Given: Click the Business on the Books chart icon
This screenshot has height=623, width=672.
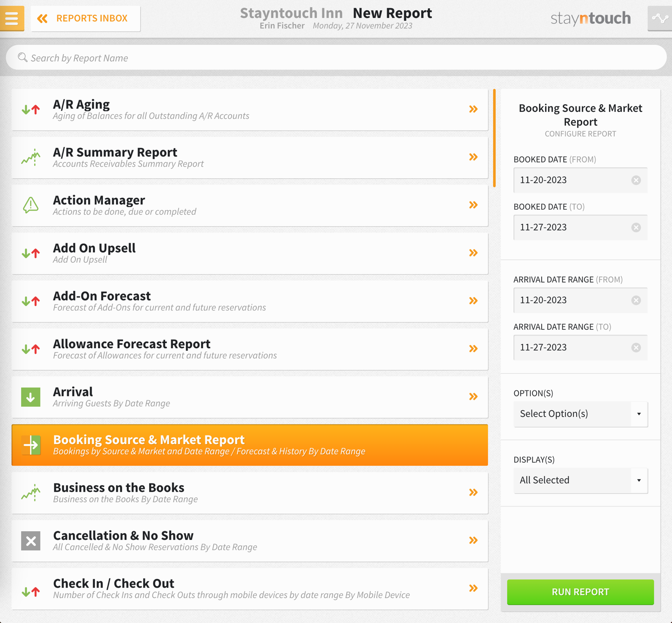Looking at the screenshot, I should click(31, 493).
